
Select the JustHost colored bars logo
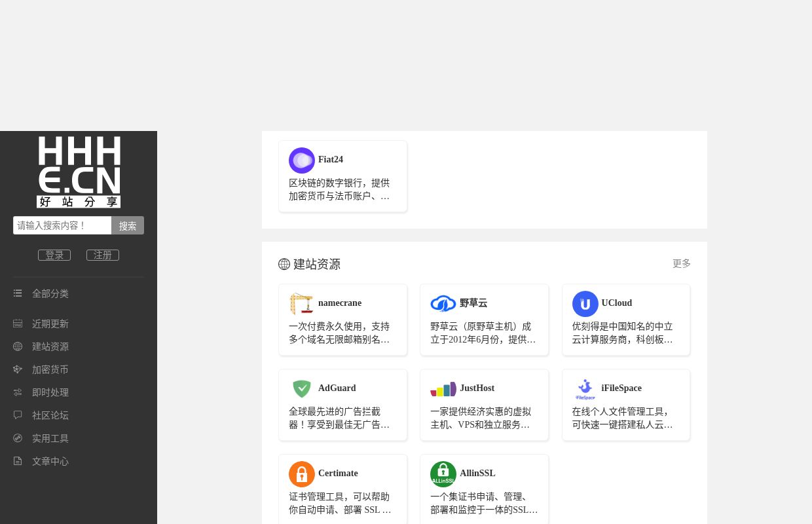(x=443, y=389)
